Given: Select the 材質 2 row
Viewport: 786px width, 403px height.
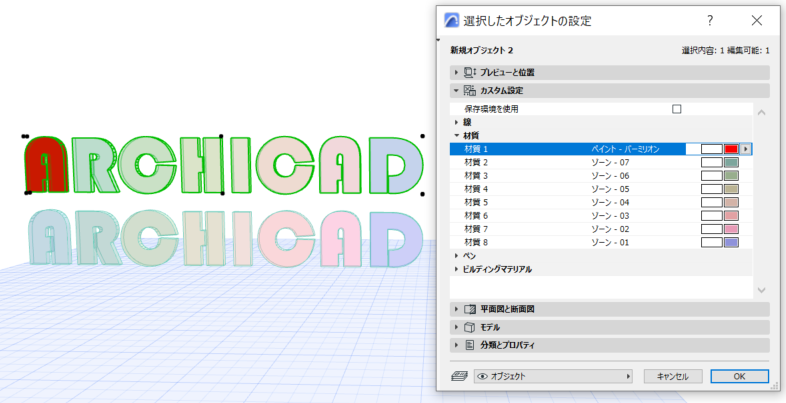Looking at the screenshot, I should point(601,162).
